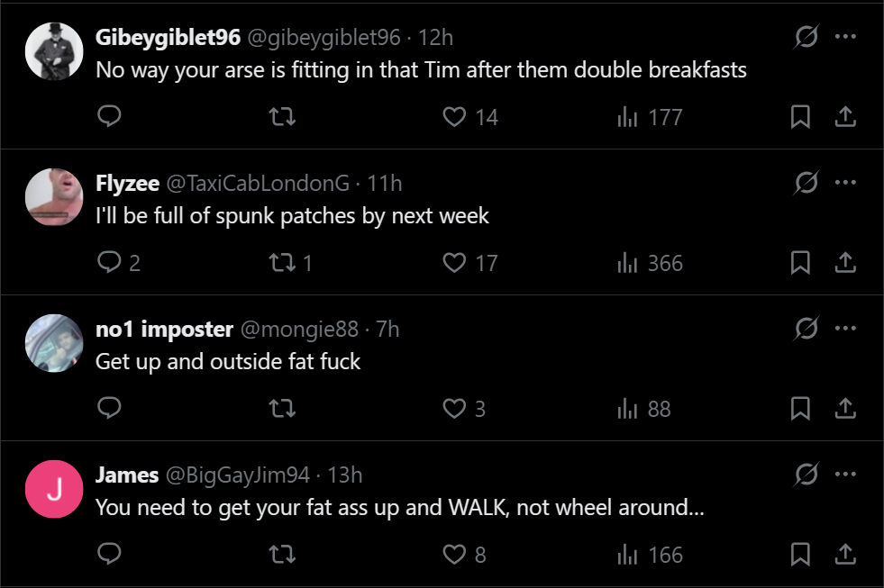Bookmark James's tweet about walking
Screen dimensions: 884x588
pyautogui.click(x=800, y=554)
